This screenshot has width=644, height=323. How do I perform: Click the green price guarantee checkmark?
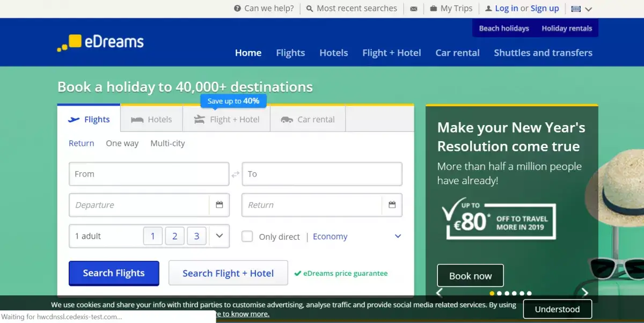298,274
